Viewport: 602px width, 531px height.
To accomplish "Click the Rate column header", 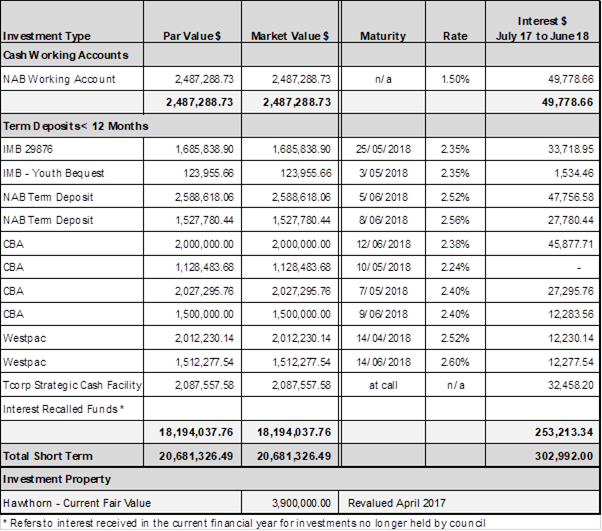I will 455,36.
